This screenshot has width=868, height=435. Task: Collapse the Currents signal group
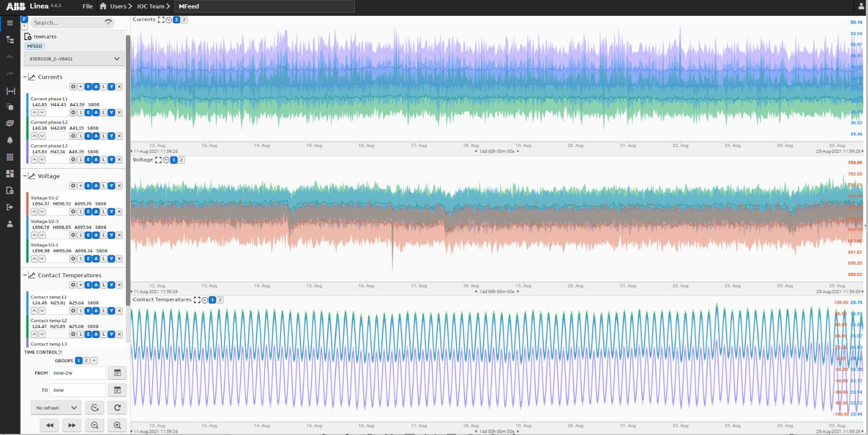pyautogui.click(x=24, y=77)
